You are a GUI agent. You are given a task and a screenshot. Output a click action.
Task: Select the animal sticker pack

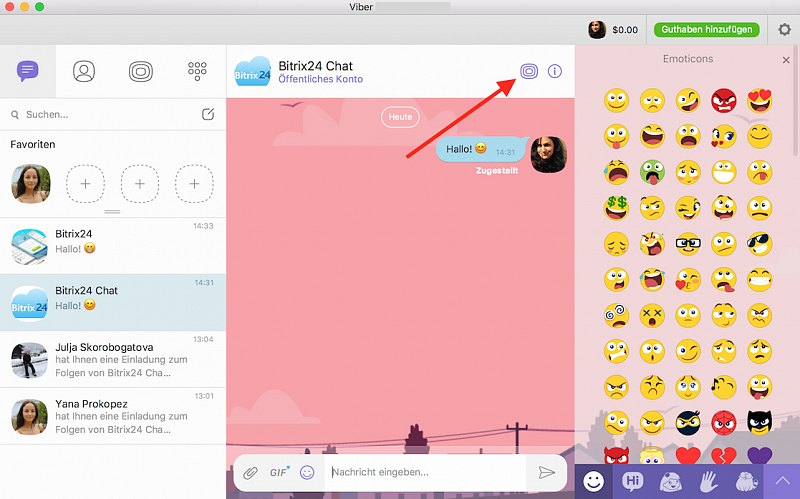pyautogui.click(x=746, y=481)
